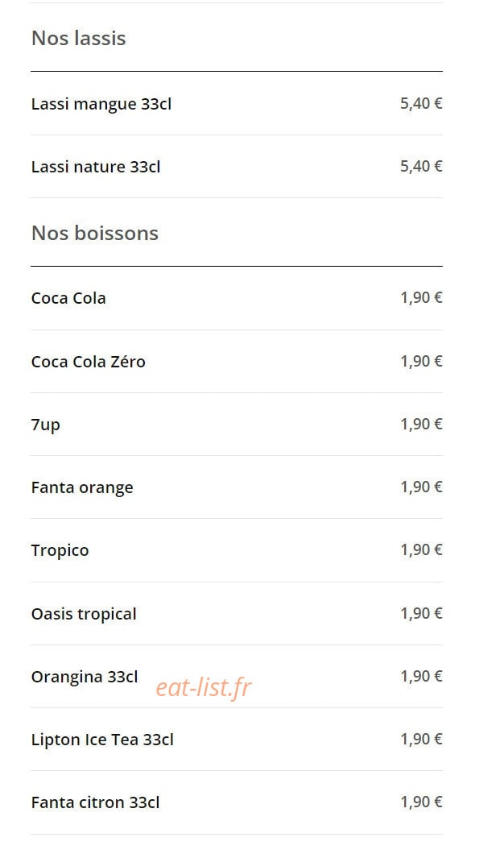504x858 pixels.
Task: Select the 7up drink item
Action: point(236,424)
